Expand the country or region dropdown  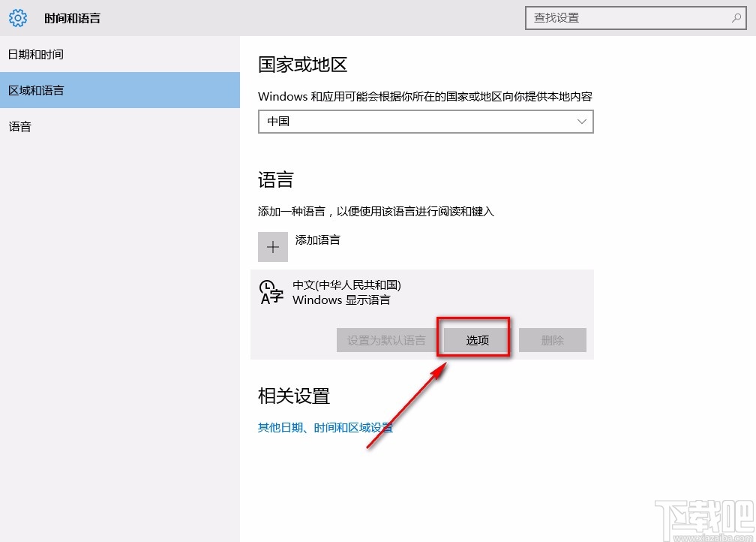point(425,122)
